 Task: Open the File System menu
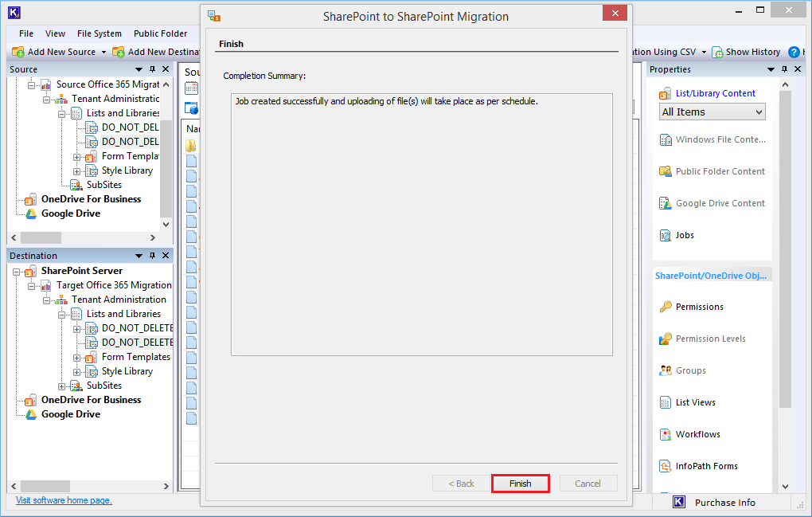pos(99,33)
